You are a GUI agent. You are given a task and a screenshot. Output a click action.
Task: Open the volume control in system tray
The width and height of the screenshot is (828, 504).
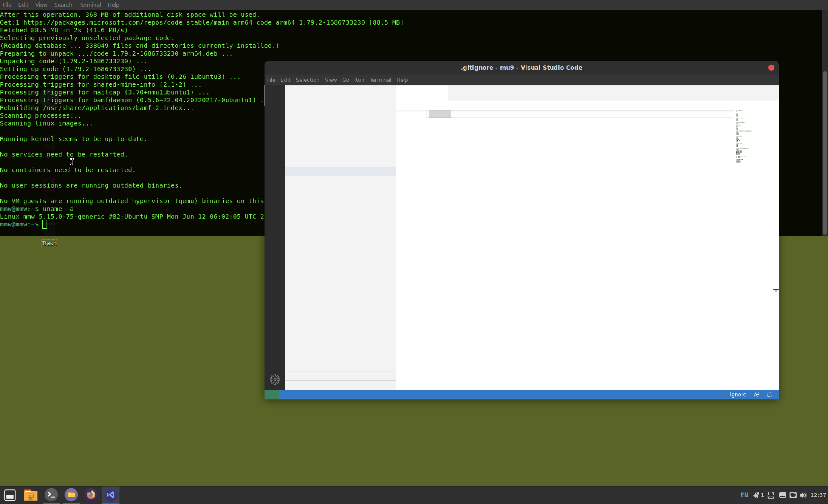point(803,495)
